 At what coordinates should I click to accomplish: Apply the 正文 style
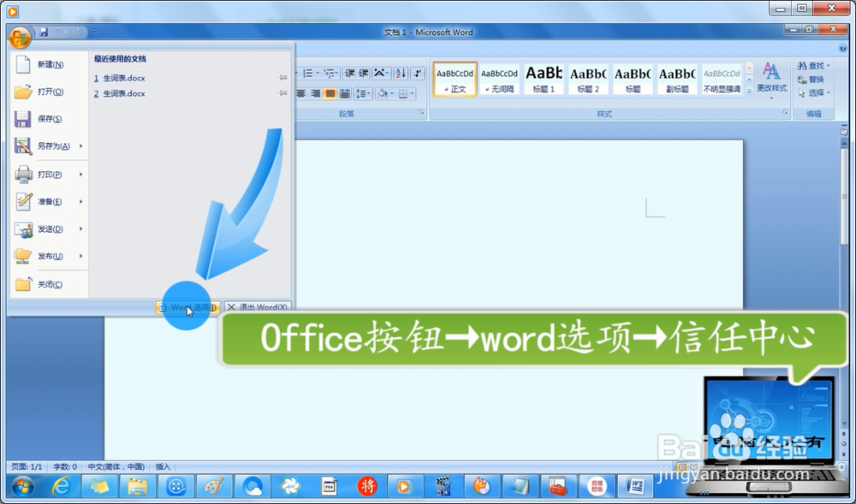(455, 79)
